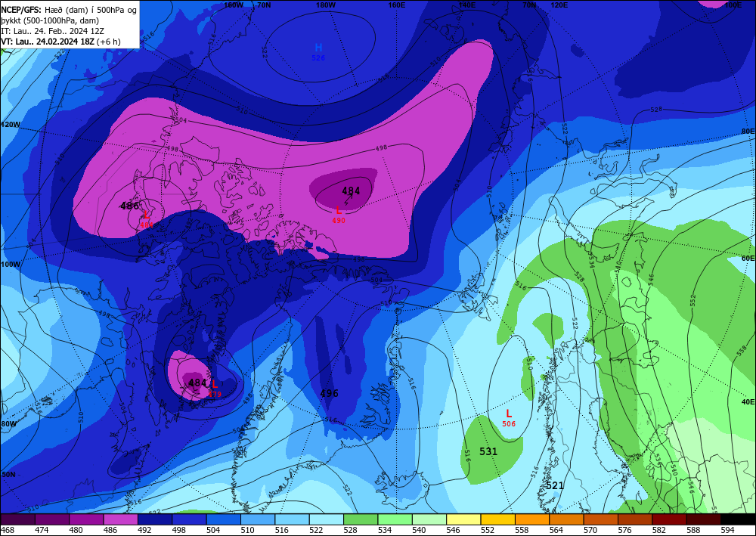Click the 40E longitude label
The image size is (756, 536).
pos(748,401)
